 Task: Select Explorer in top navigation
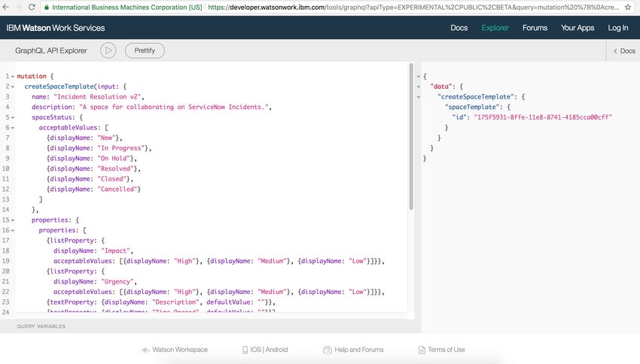(x=495, y=28)
